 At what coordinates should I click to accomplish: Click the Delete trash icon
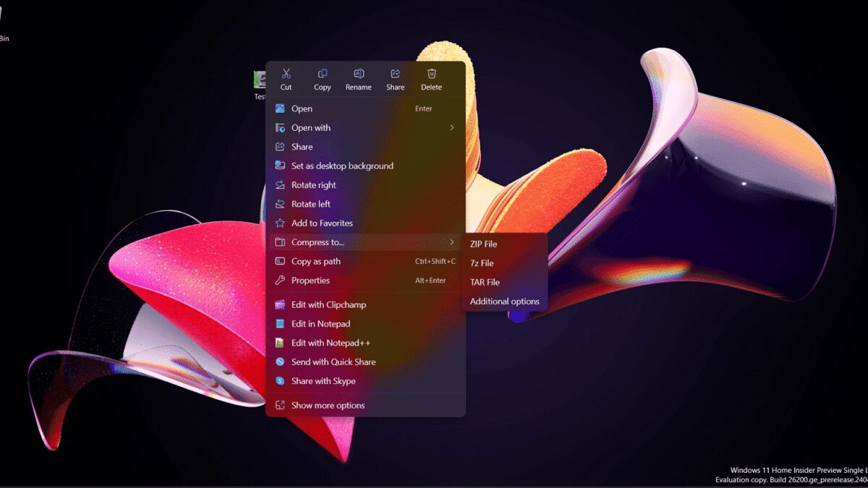pyautogui.click(x=431, y=72)
